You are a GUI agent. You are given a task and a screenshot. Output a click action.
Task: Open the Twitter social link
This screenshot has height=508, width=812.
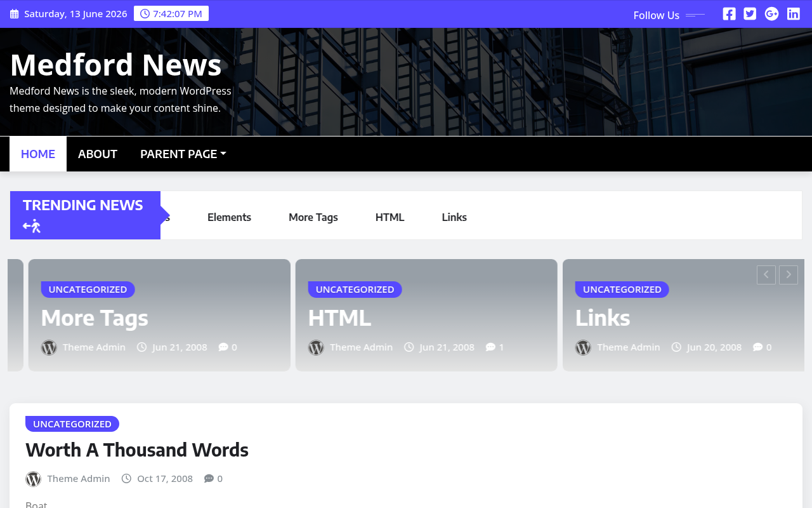point(750,14)
